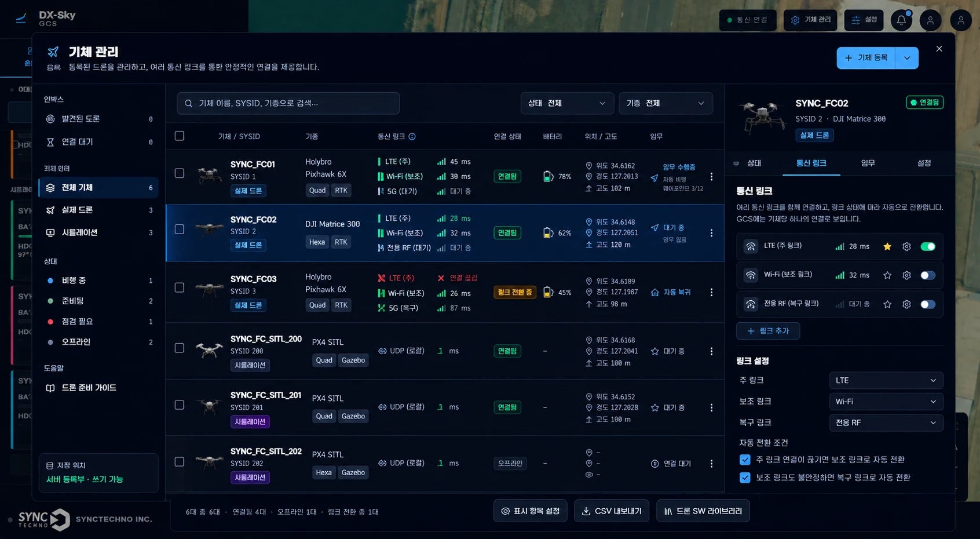The height and width of the screenshot is (539, 980).
Task: Close the 기체 관리 dialog
Action: coord(939,49)
